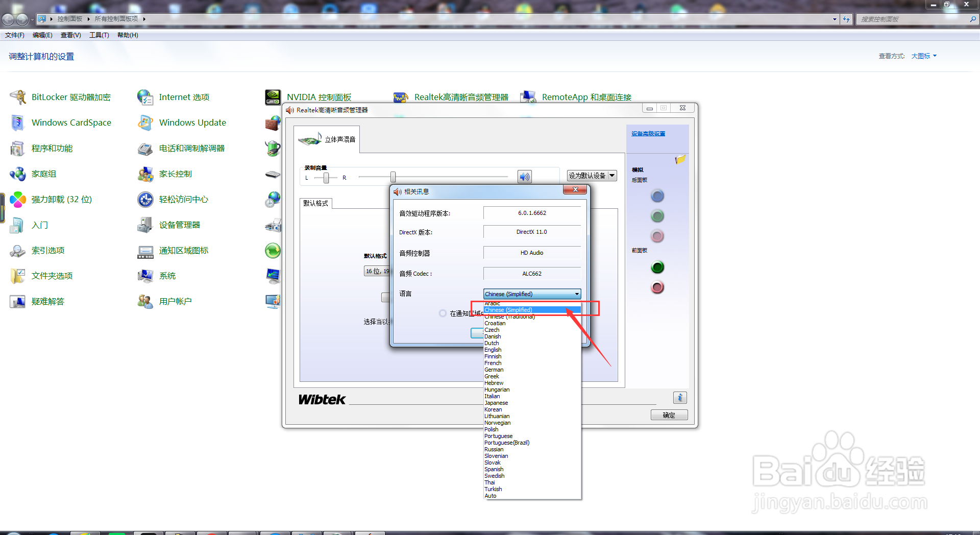Open the Edit (编辑) menu
Screen dimensions: 980x535
42,35
